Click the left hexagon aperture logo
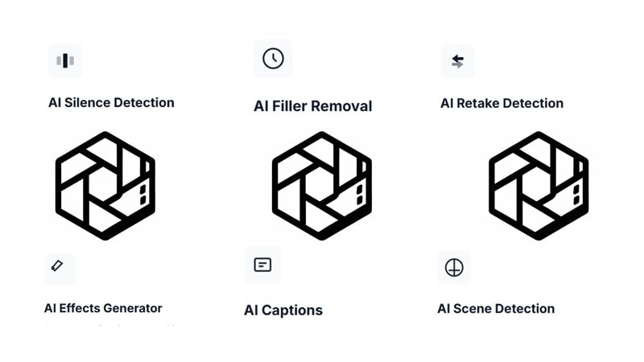The image size is (644, 362). [x=105, y=186]
